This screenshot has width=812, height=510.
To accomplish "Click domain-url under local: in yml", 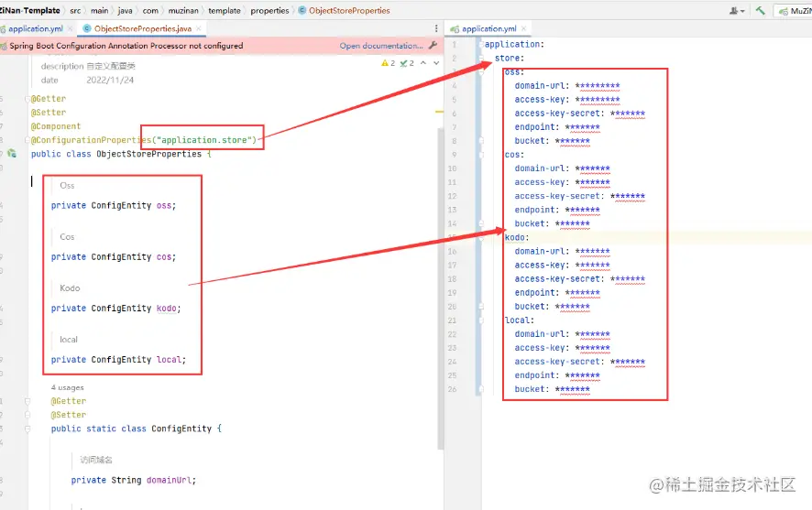I will [x=542, y=334].
